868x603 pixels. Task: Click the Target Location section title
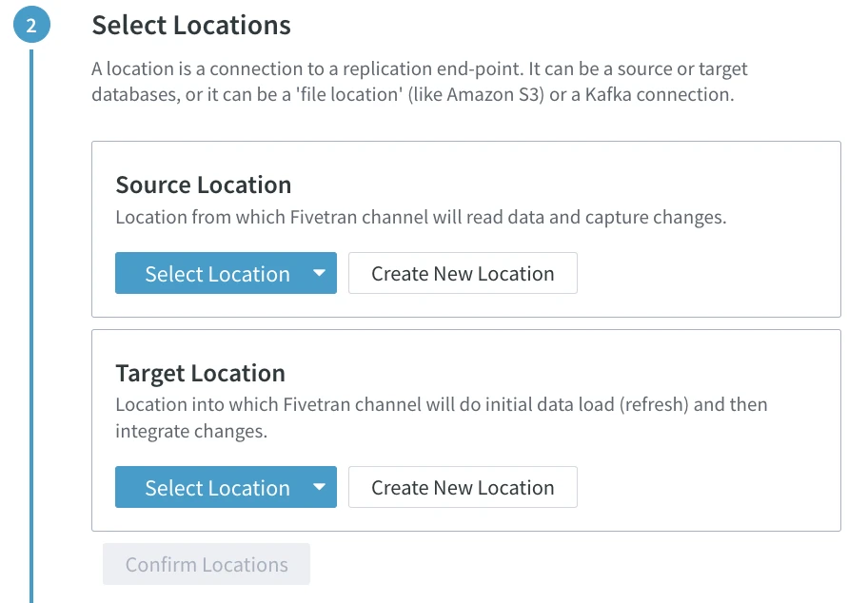pos(200,373)
